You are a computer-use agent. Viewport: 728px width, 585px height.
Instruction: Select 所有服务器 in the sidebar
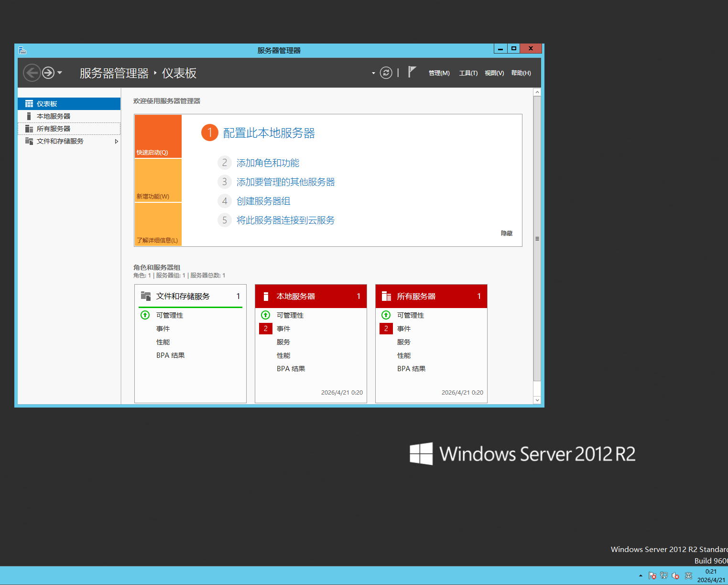coord(69,129)
